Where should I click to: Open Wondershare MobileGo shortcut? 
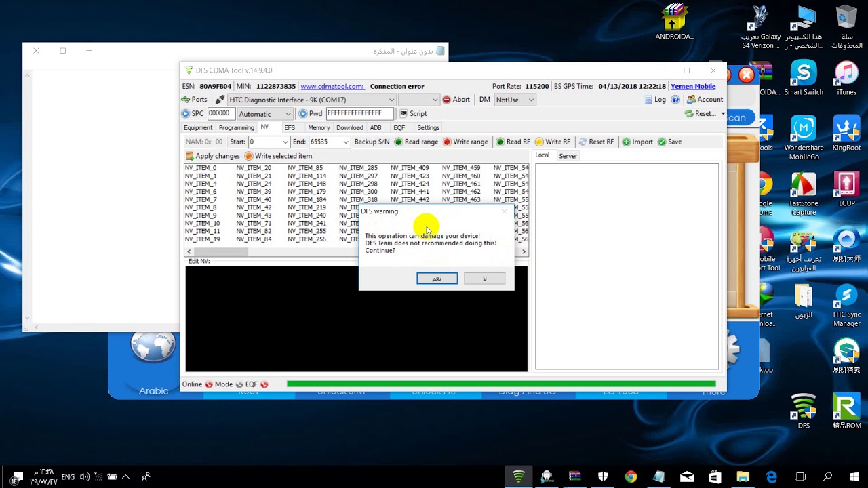804,138
